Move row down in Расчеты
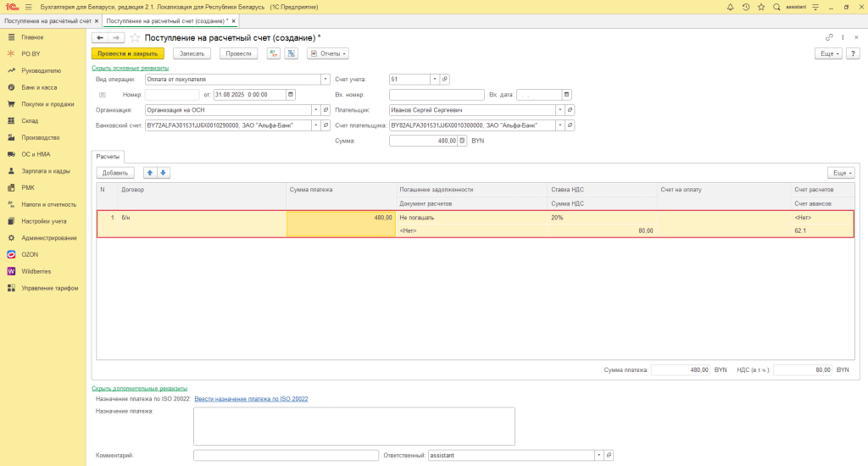868x466 pixels. click(x=163, y=173)
